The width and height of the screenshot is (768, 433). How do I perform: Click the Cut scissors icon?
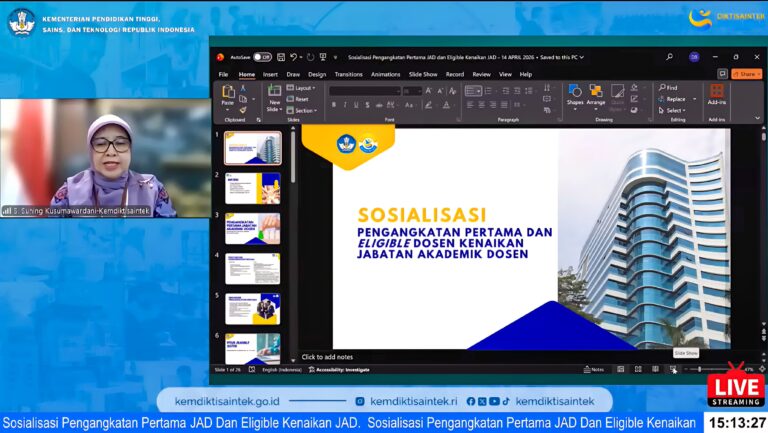(x=243, y=89)
